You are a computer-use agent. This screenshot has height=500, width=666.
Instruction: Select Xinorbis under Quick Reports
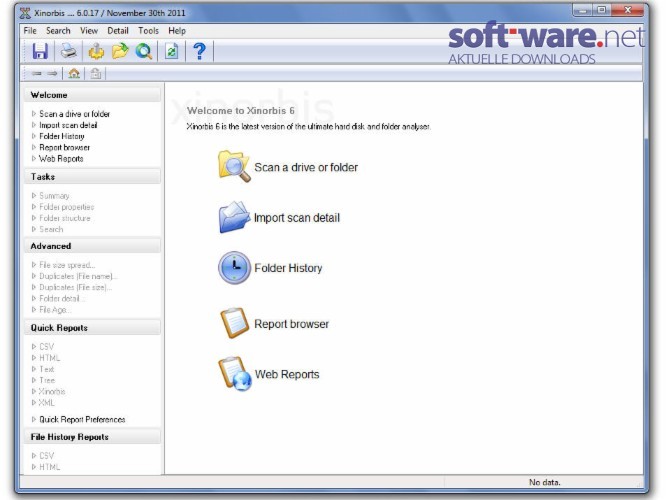point(52,391)
